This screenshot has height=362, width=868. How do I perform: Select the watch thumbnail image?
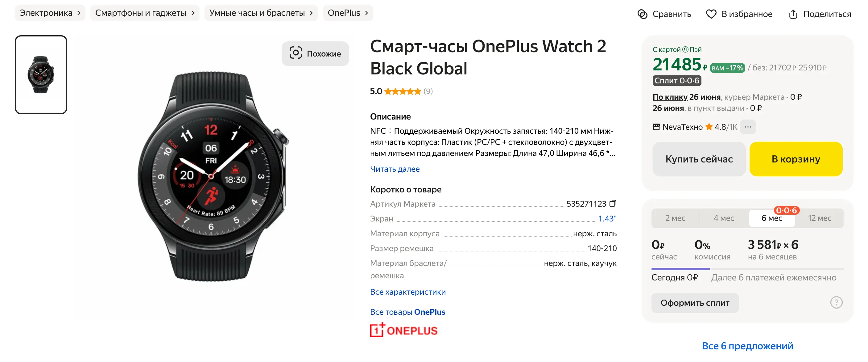click(41, 74)
